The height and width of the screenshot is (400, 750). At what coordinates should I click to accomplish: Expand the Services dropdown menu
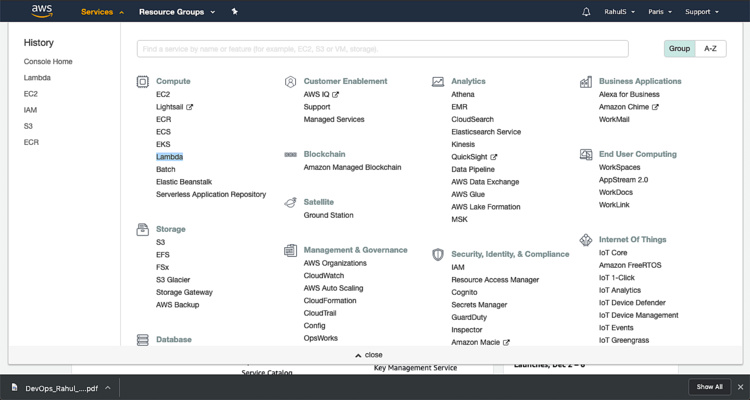pos(102,12)
